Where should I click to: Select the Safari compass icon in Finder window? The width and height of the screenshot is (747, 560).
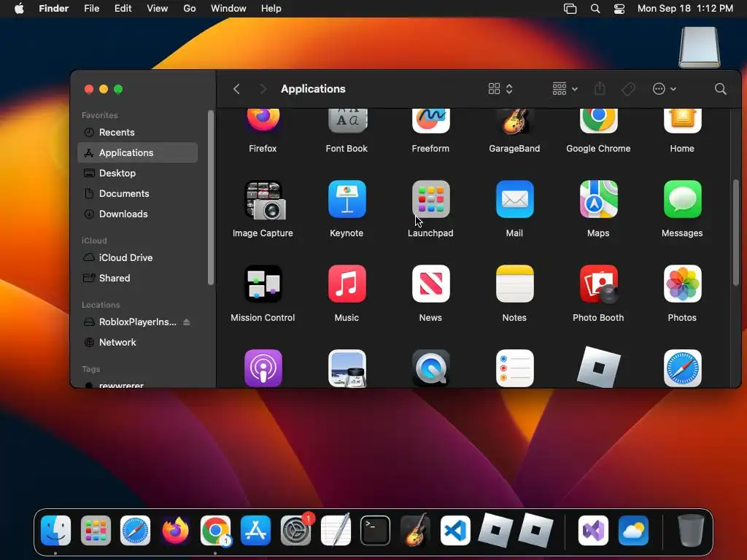(682, 368)
